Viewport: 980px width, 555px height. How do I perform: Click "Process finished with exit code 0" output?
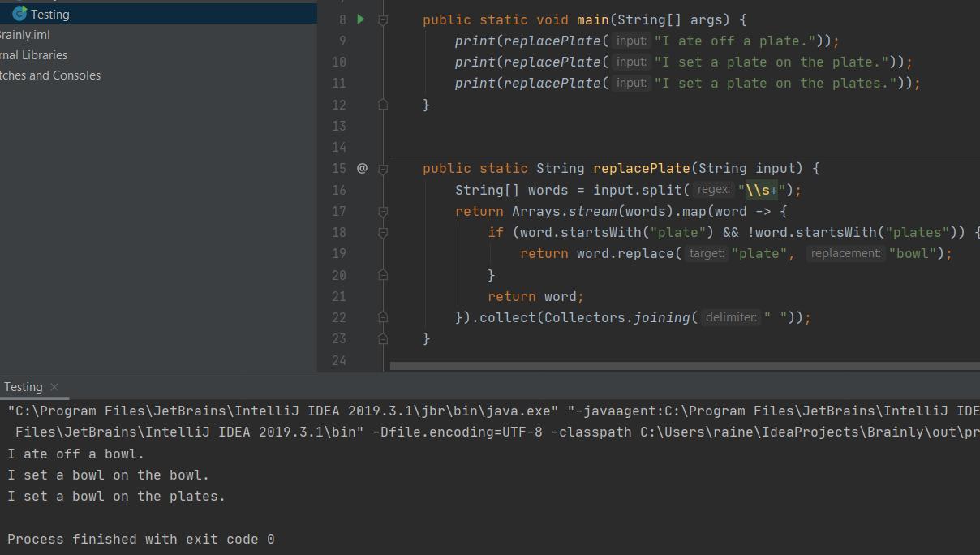(141, 539)
